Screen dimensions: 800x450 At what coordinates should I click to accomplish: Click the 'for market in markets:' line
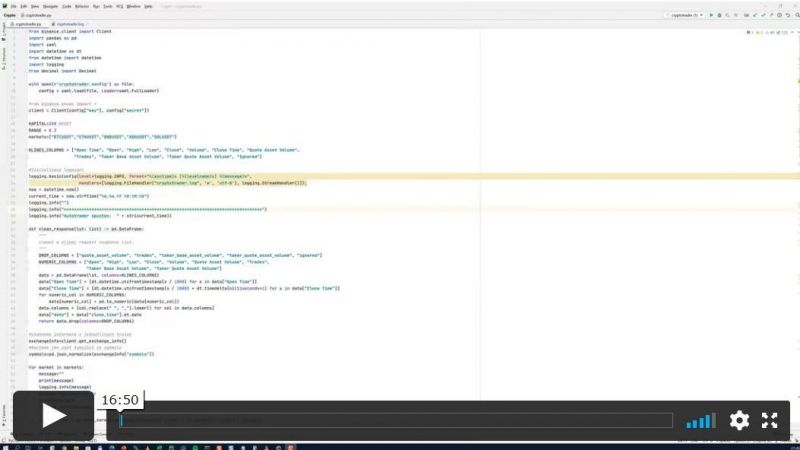pyautogui.click(x=56, y=367)
